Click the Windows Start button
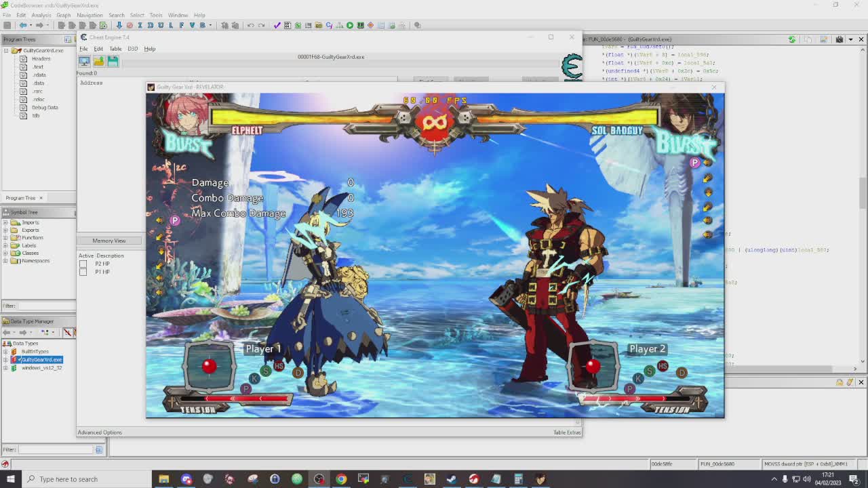 pos(11,479)
